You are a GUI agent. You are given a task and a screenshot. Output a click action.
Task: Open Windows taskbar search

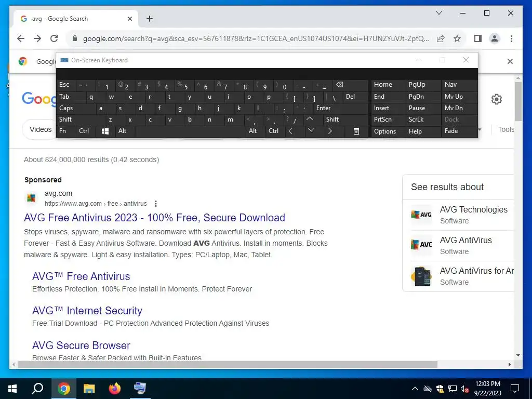[x=37, y=389]
